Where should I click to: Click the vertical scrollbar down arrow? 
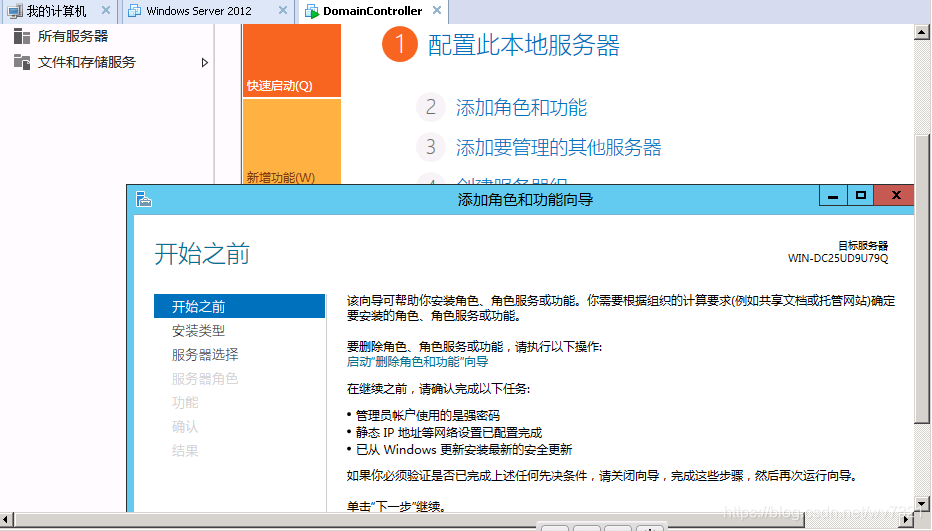[922, 503]
